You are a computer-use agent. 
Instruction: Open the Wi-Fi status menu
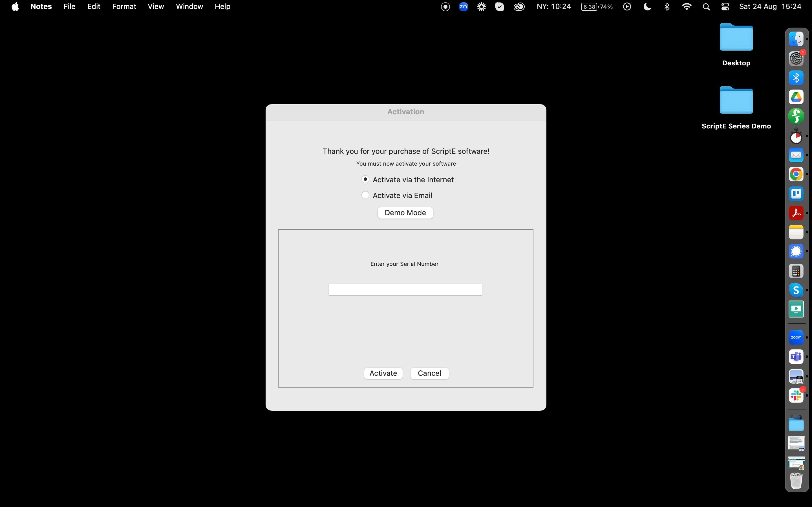point(687,6)
